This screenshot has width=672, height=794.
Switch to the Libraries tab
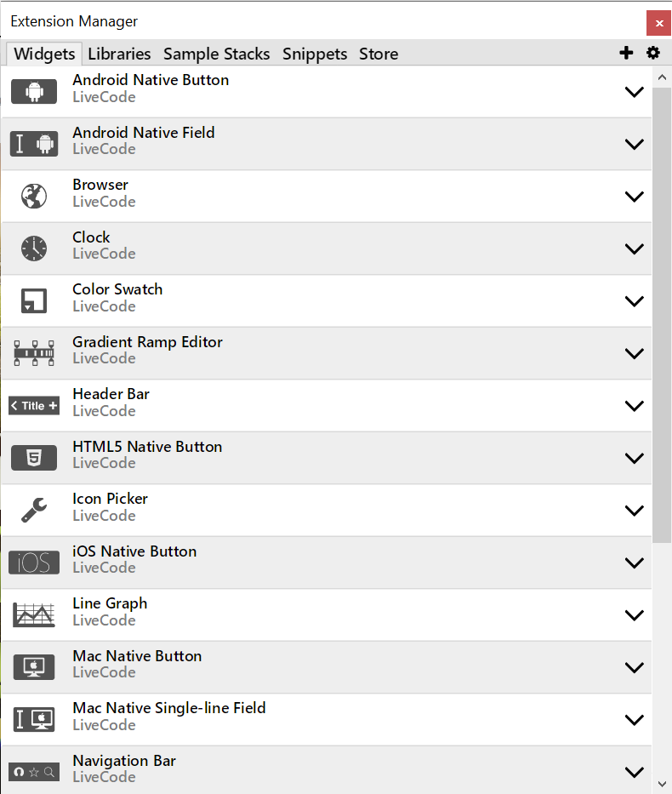(x=119, y=54)
